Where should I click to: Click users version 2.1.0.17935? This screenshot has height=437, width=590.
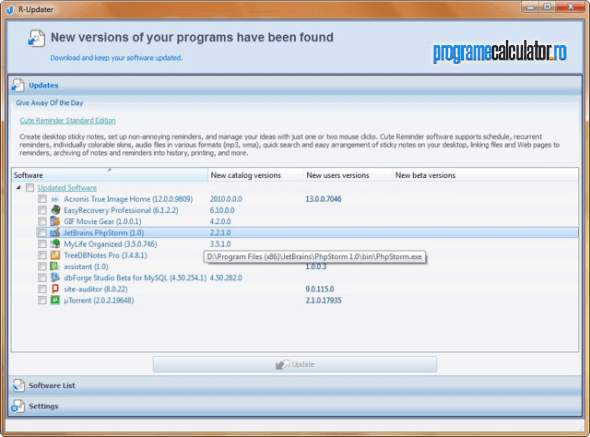coord(323,300)
